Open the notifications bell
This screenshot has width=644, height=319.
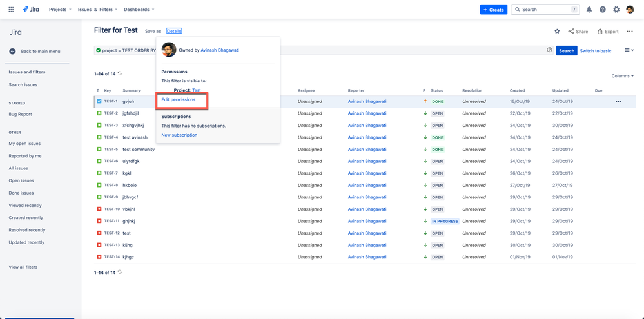tap(589, 10)
